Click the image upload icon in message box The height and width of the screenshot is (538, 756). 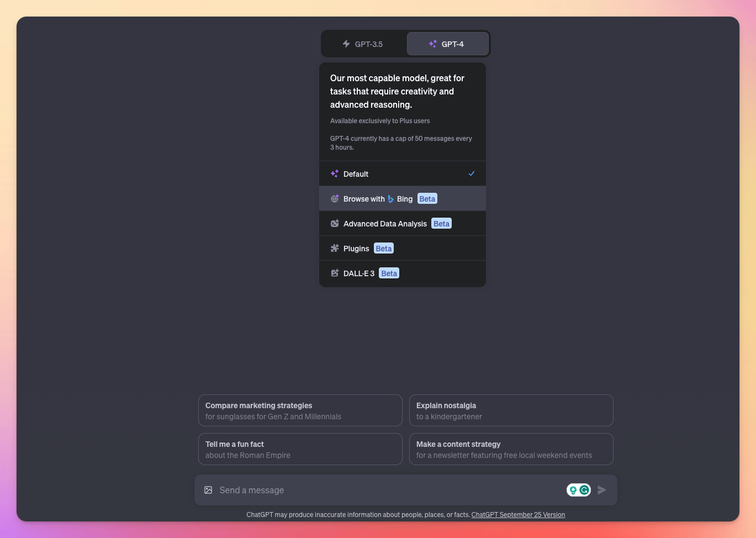(208, 490)
